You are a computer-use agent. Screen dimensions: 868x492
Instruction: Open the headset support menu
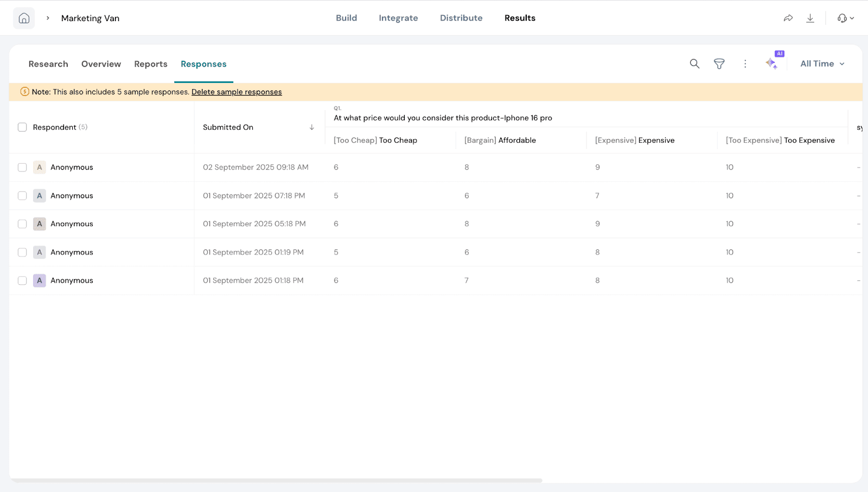845,18
